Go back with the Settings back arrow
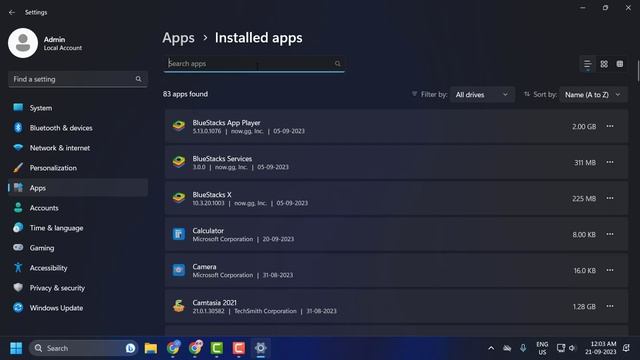This screenshot has height=360, width=640. (12, 12)
